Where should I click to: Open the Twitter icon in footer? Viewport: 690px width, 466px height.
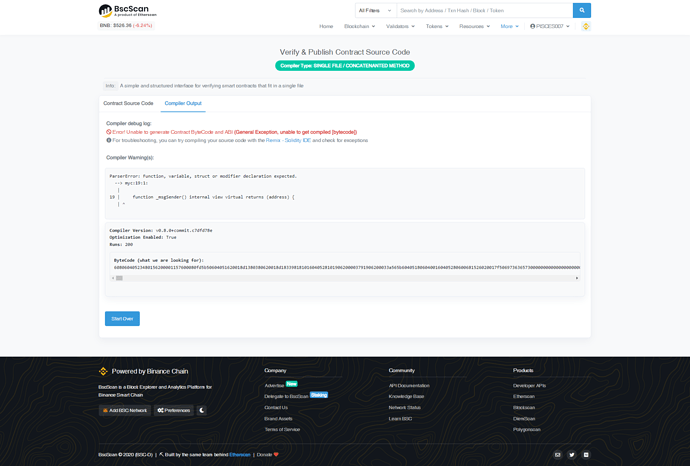pos(572,455)
